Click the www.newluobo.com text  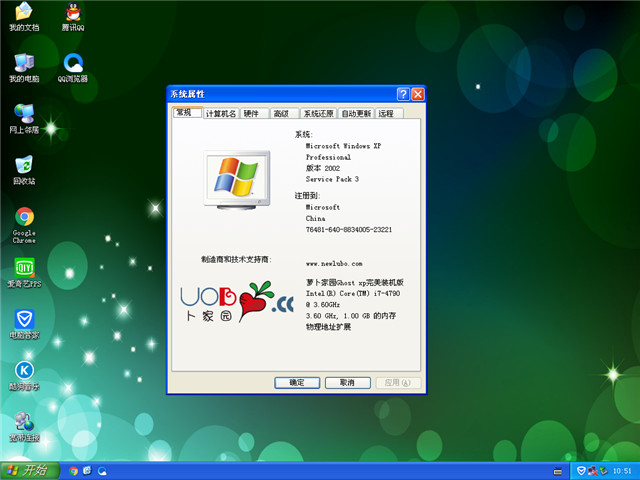334,264
